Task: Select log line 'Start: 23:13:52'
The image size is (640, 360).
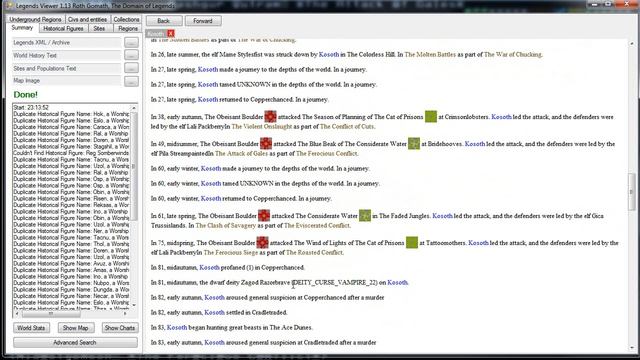Action: coord(31,107)
